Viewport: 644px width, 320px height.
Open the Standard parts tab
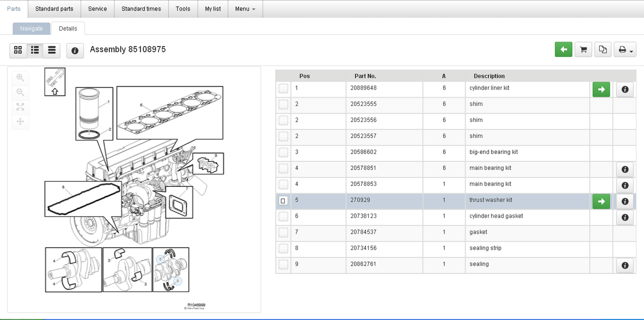tap(54, 9)
